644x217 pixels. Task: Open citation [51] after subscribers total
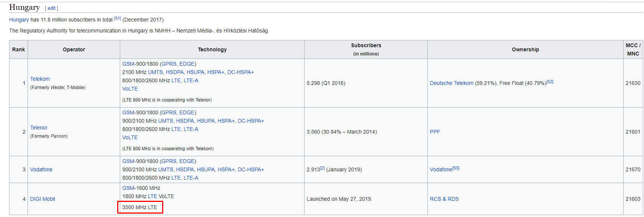[x=118, y=18]
